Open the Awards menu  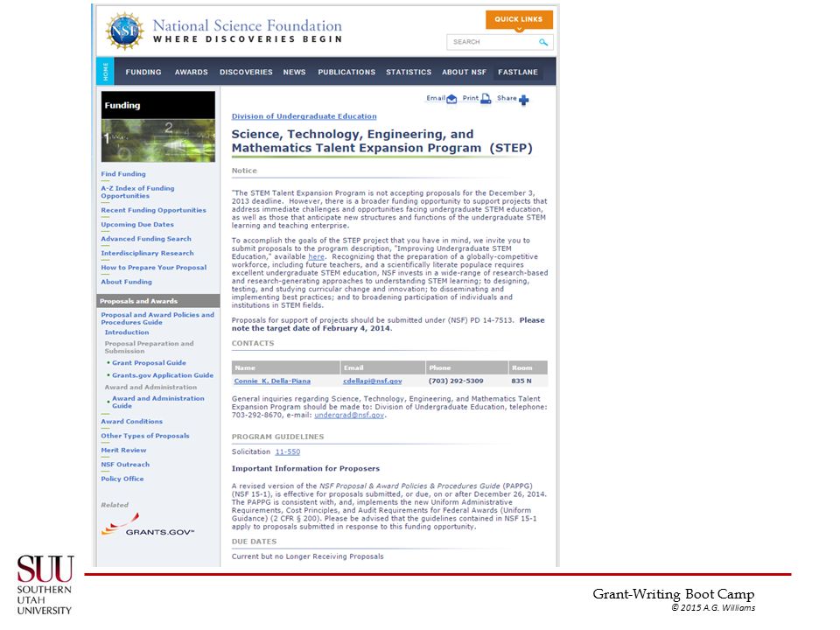click(x=192, y=72)
